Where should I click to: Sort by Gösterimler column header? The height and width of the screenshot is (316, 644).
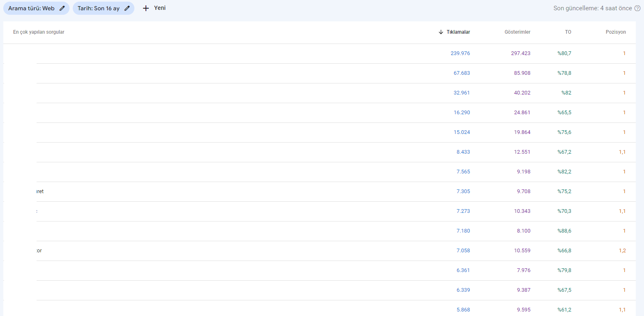click(x=517, y=32)
